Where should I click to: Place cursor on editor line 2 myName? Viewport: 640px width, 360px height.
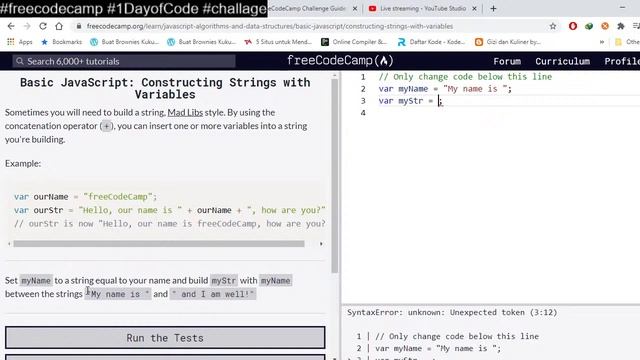coord(413,89)
